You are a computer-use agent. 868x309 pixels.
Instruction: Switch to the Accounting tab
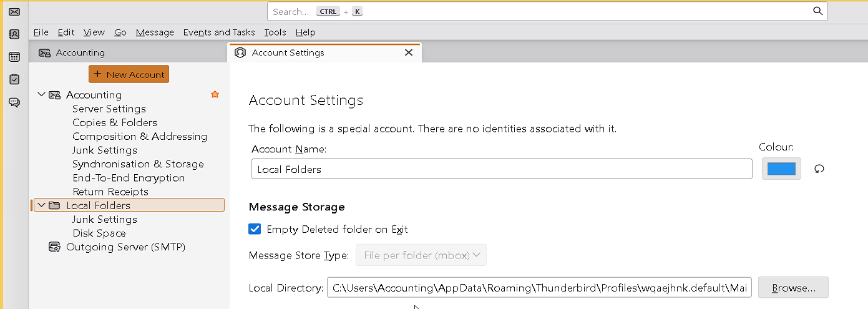(x=80, y=52)
